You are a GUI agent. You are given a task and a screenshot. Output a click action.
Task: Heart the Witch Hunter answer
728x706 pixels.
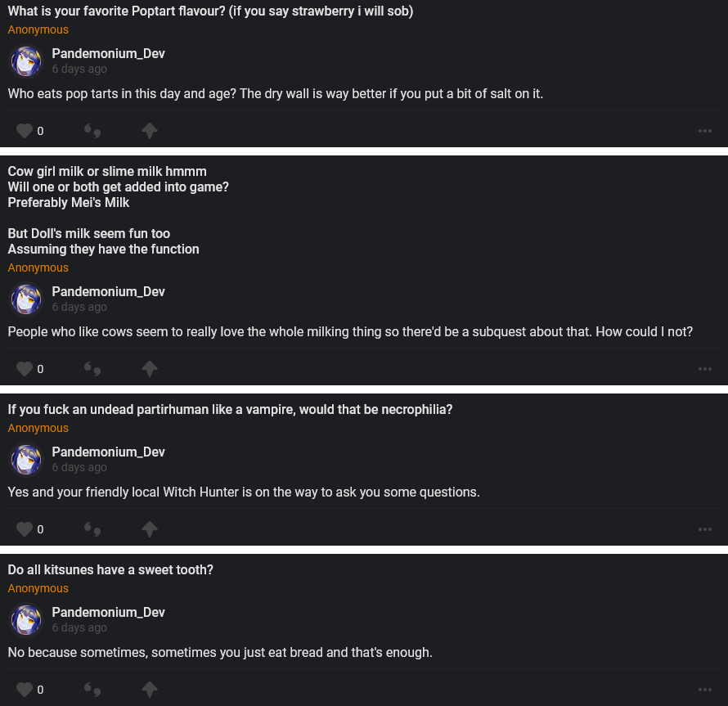click(x=25, y=529)
